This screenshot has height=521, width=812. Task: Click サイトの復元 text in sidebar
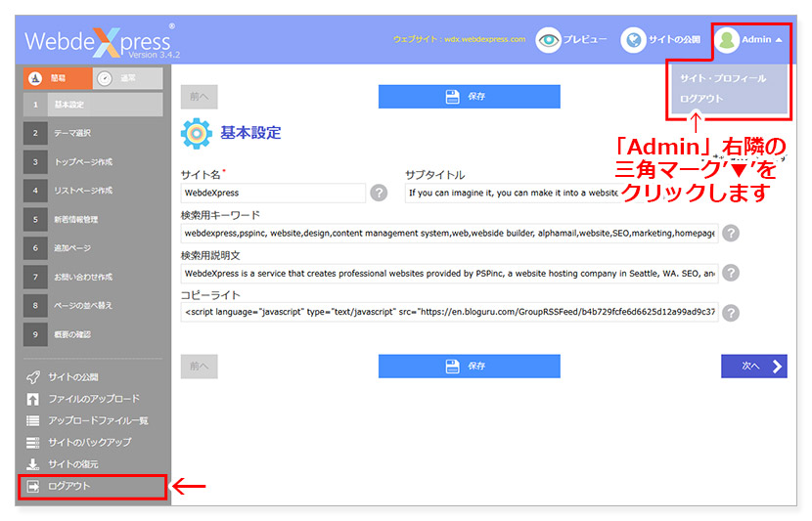click(73, 464)
